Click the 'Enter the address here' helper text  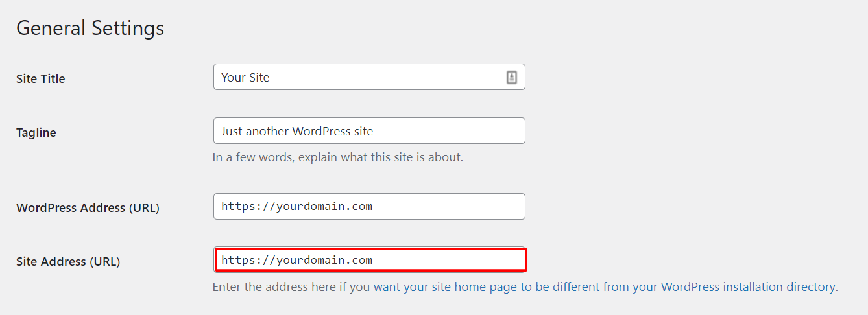point(292,287)
